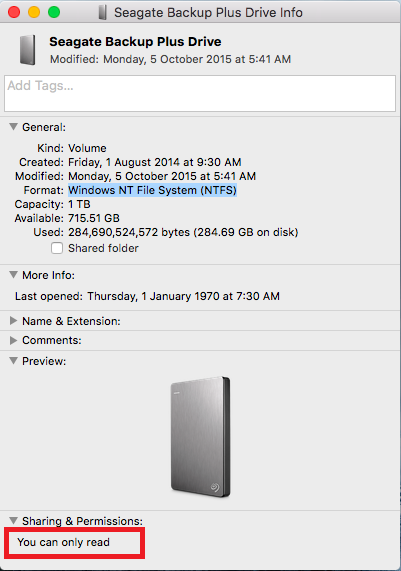Click the Seagate Backup Plus Drive Info title
This screenshot has height=571, width=401.
point(208,12)
